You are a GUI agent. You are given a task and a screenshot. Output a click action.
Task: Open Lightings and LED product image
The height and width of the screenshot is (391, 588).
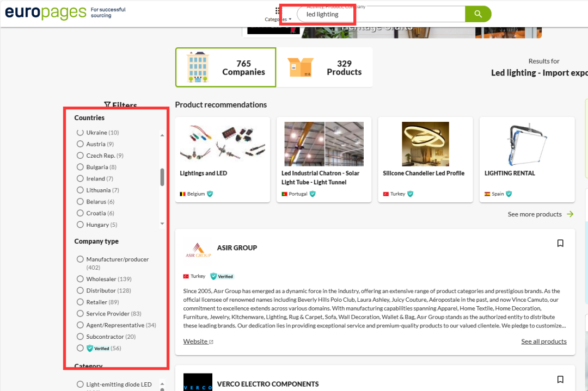pyautogui.click(x=222, y=144)
